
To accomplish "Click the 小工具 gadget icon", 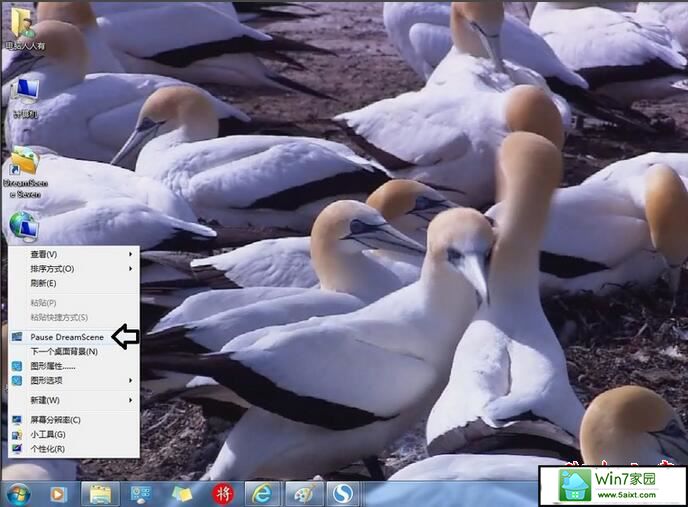I will (17, 435).
